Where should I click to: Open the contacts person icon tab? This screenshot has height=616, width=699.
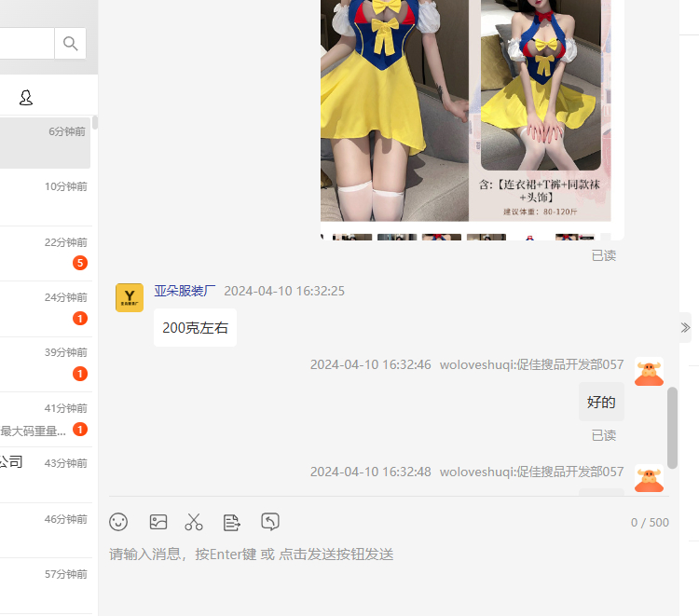click(26, 97)
